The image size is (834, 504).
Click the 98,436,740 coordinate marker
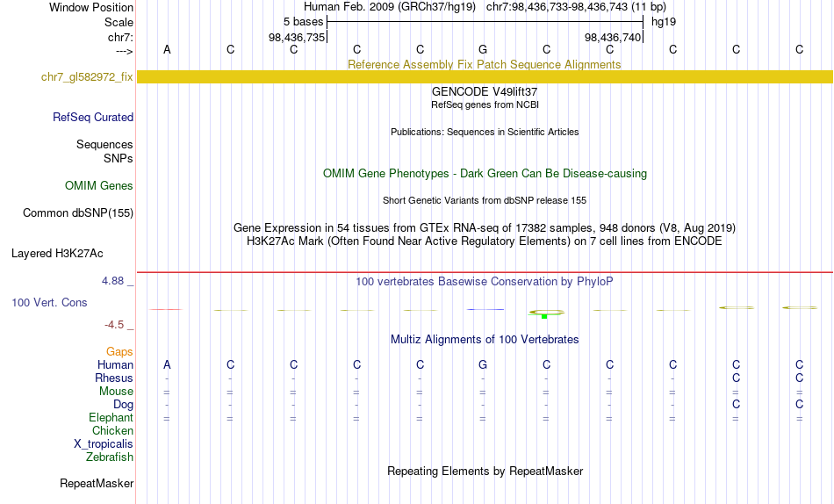coord(612,37)
